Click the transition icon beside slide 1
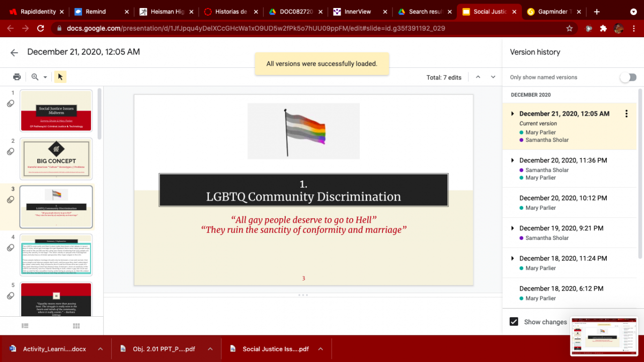The image size is (644, 362). (10, 104)
